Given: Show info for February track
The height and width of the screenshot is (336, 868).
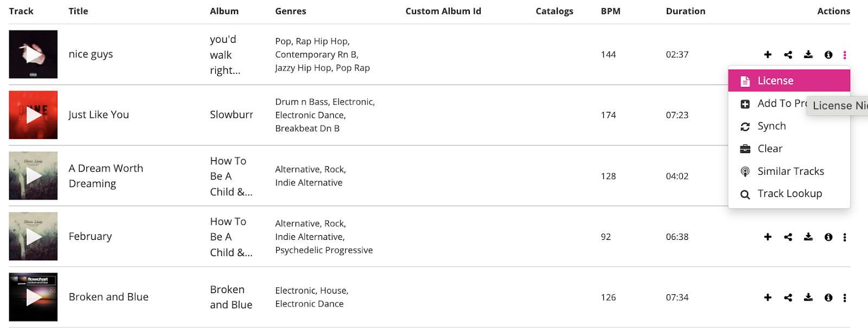Looking at the screenshot, I should [x=828, y=237].
